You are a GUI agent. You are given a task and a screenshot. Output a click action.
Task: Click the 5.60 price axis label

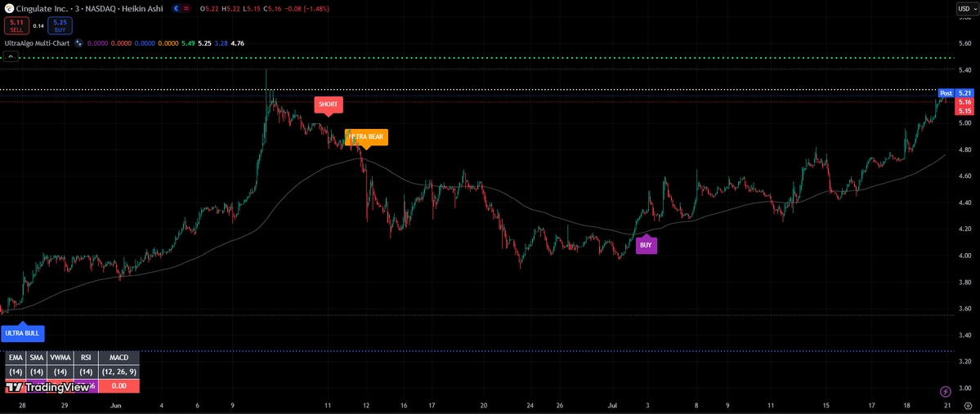click(965, 43)
